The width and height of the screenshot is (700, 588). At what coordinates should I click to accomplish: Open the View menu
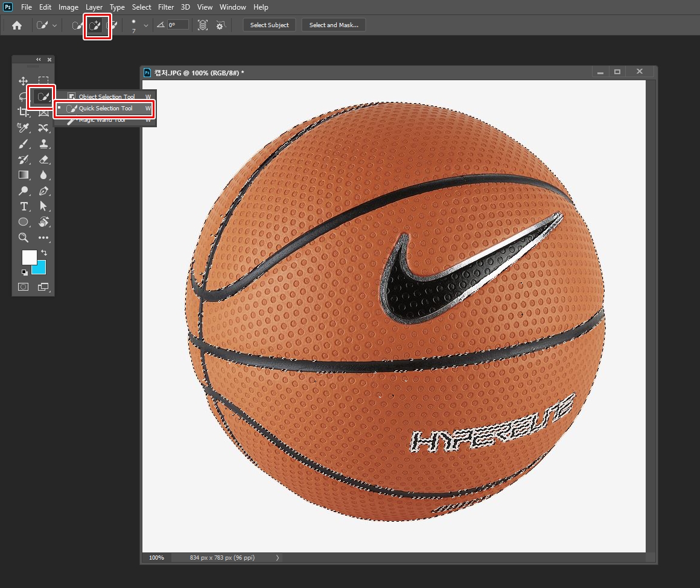point(205,7)
